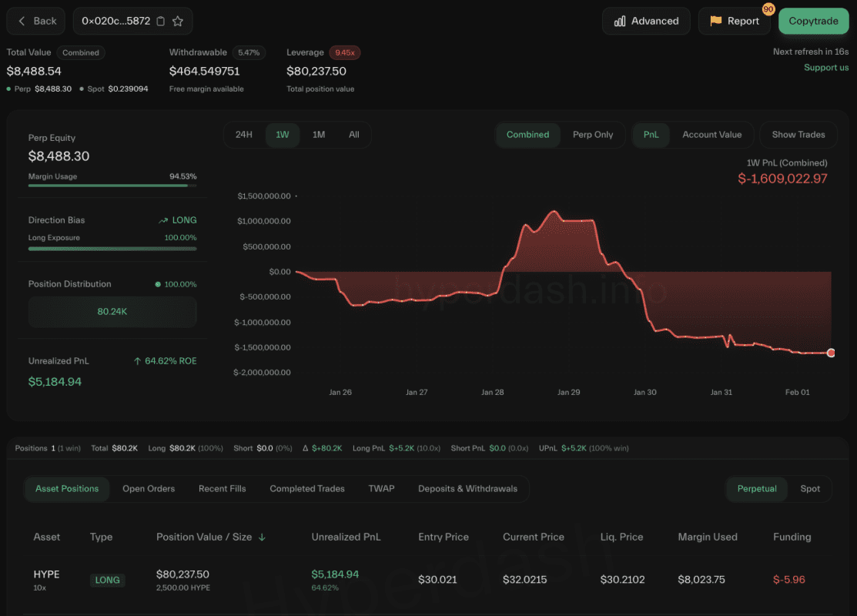Switch chart to Perp Only
This screenshot has width=857, height=616.
593,135
